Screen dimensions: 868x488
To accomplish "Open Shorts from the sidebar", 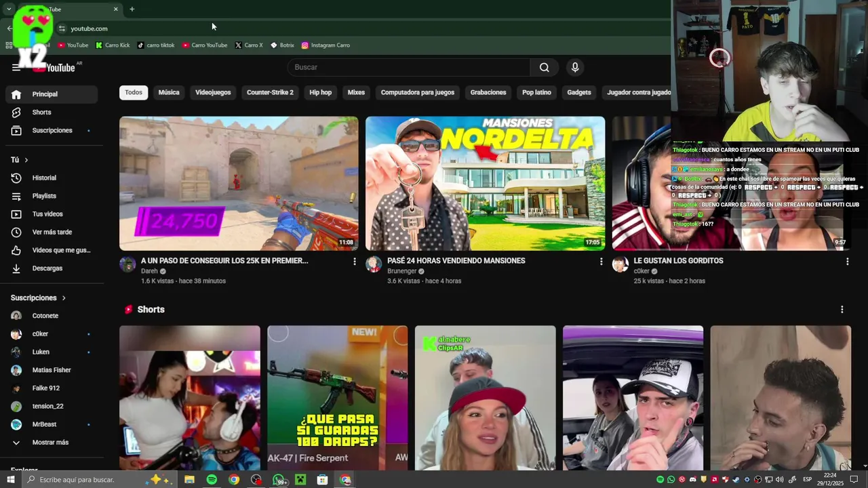I will pos(52,113).
